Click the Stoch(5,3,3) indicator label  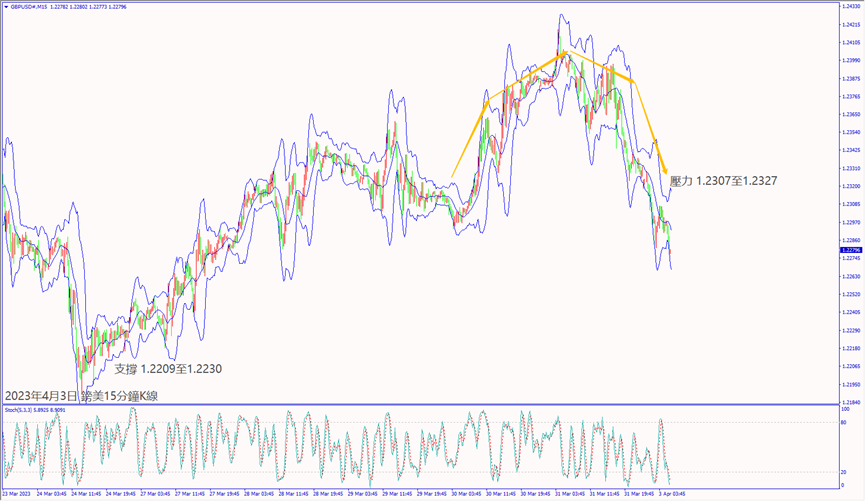(x=16, y=409)
